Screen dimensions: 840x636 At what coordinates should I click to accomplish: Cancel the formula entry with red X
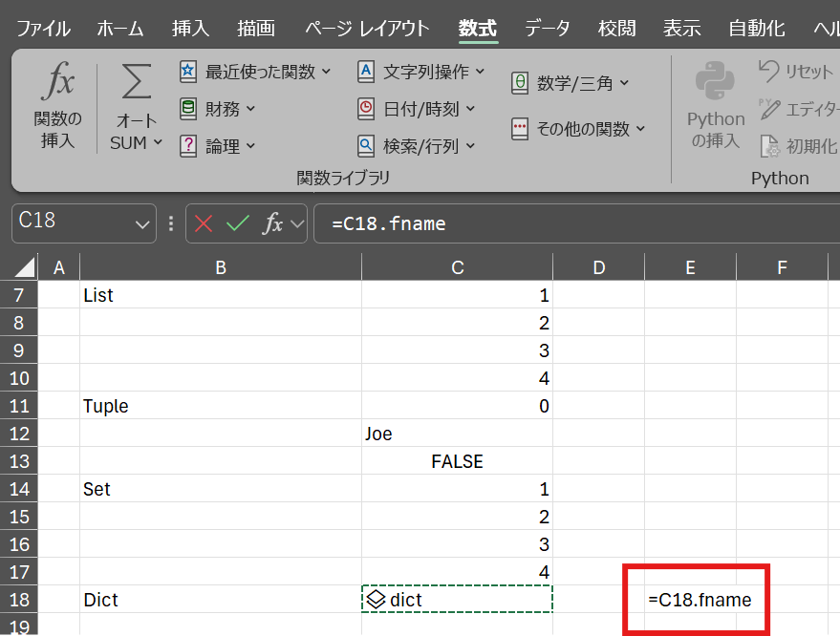click(204, 223)
